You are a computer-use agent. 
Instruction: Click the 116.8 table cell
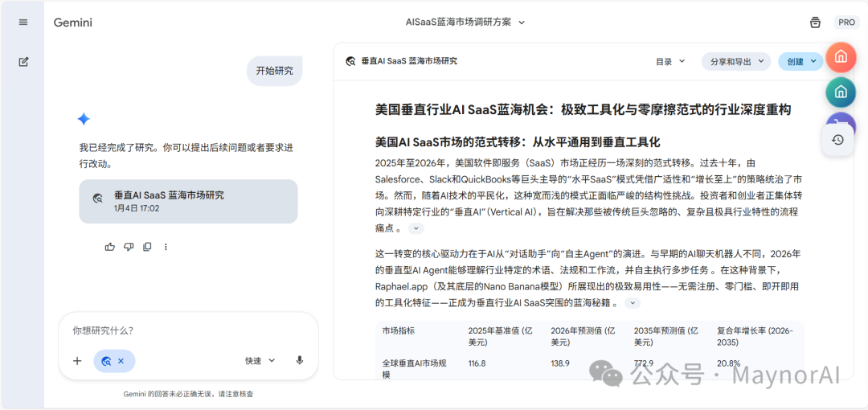point(477,363)
